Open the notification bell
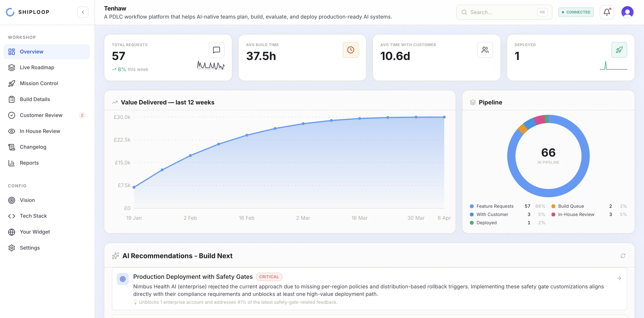This screenshot has width=644, height=318. (607, 12)
